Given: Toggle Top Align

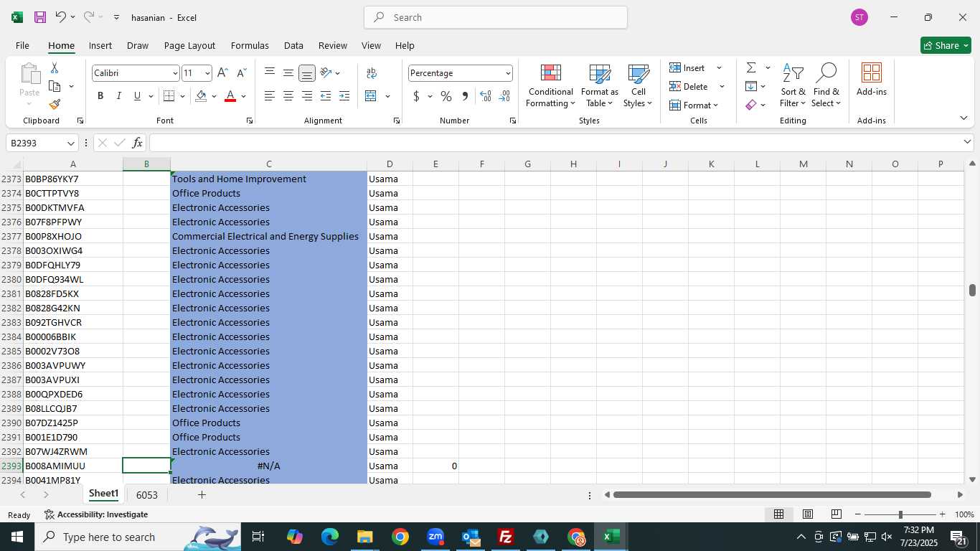Looking at the screenshot, I should (270, 72).
